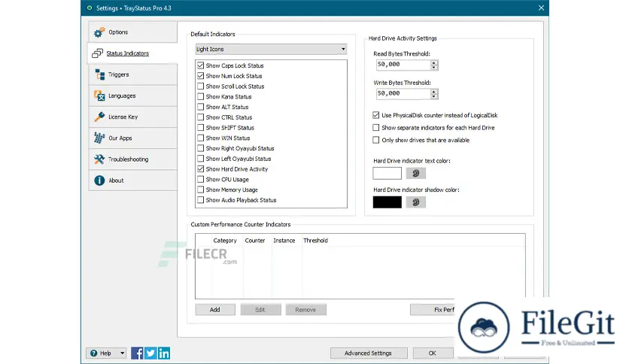Sort by the Instance column header
The image size is (629, 364).
284,240
